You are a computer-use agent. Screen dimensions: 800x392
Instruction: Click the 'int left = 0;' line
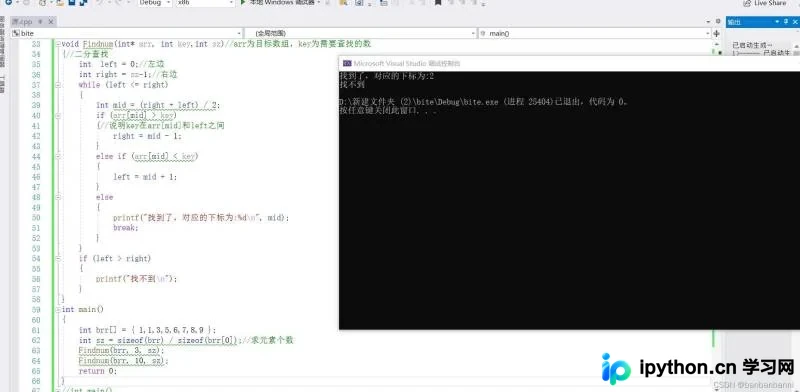click(121, 64)
